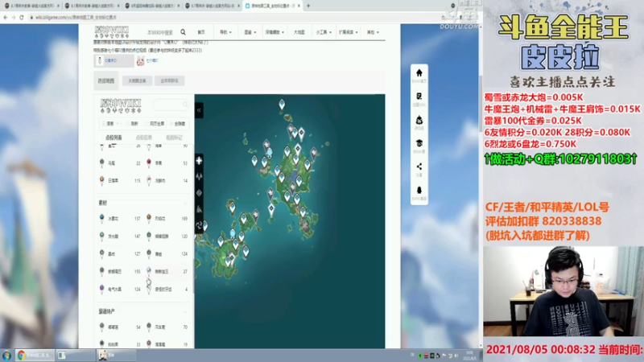Toggle markers for item with count 4
The width and height of the screenshot is (644, 362).
[167, 289]
